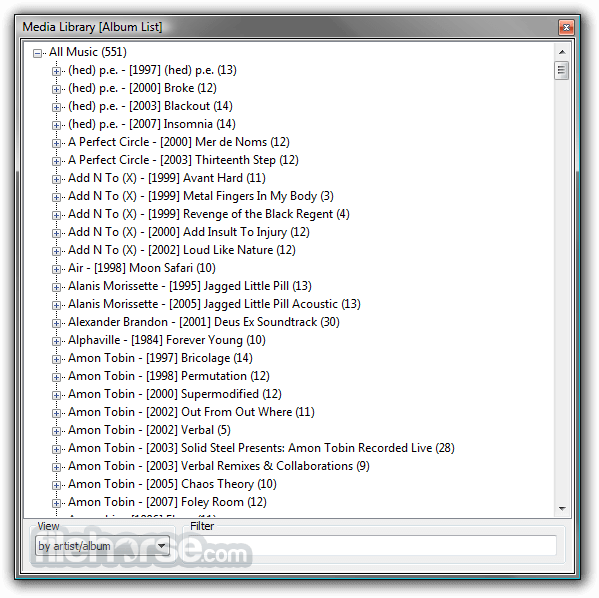The image size is (599, 598).
Task: Expand the Chaos Theory (10) node
Action: (56, 485)
